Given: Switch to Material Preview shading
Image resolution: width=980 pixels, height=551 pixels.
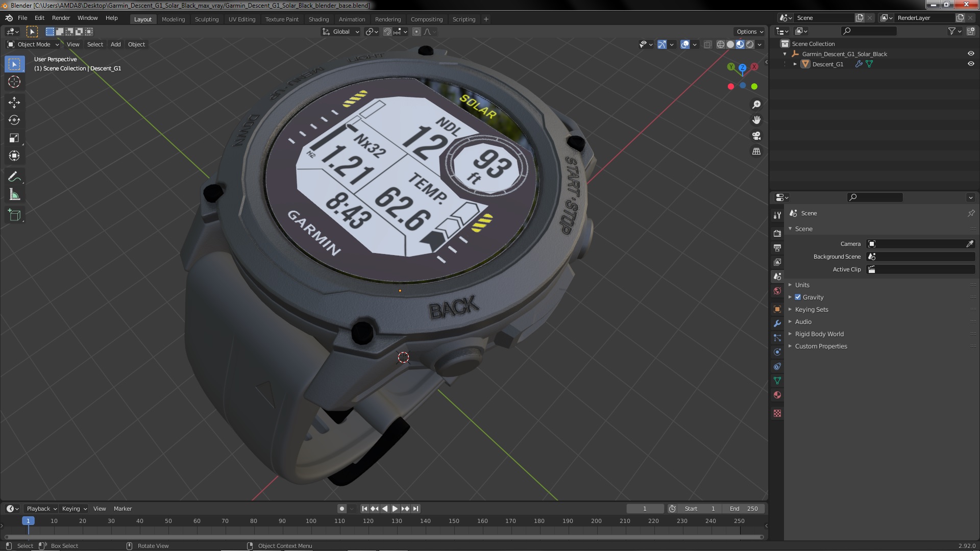Looking at the screenshot, I should pos(740,44).
